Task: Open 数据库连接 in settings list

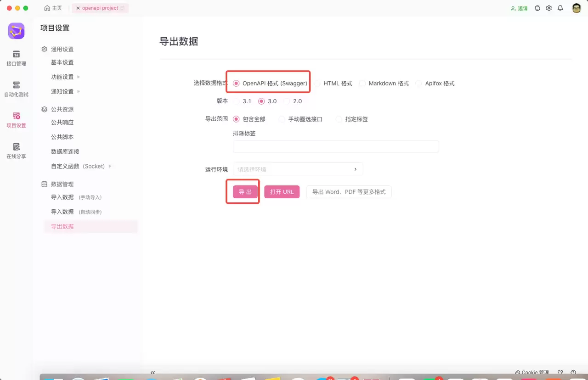Action: click(65, 152)
